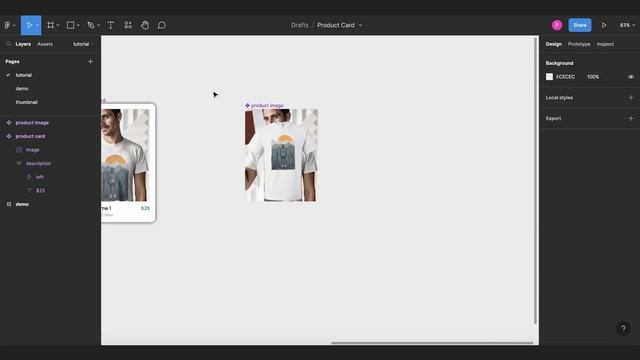Image resolution: width=640 pixels, height=360 pixels.
Task: Select the product card on canvas
Action: click(128, 163)
